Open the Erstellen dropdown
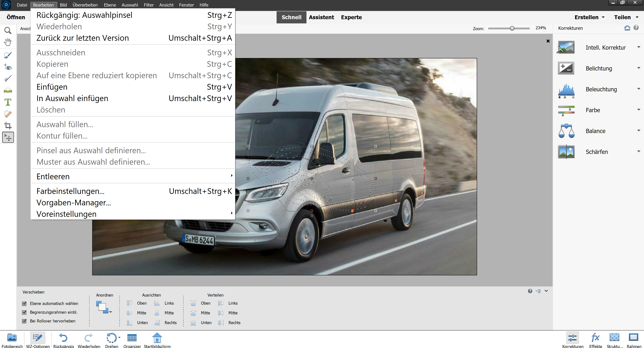The width and height of the screenshot is (644, 348). [x=589, y=17]
